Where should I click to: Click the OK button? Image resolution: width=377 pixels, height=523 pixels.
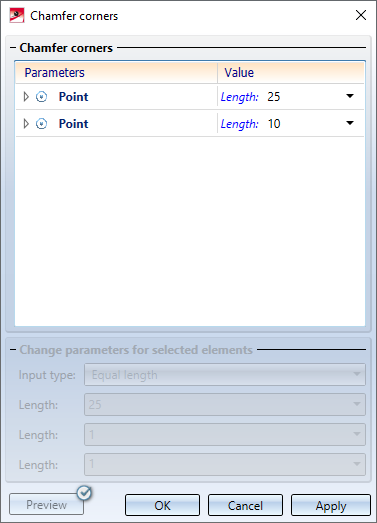162,505
